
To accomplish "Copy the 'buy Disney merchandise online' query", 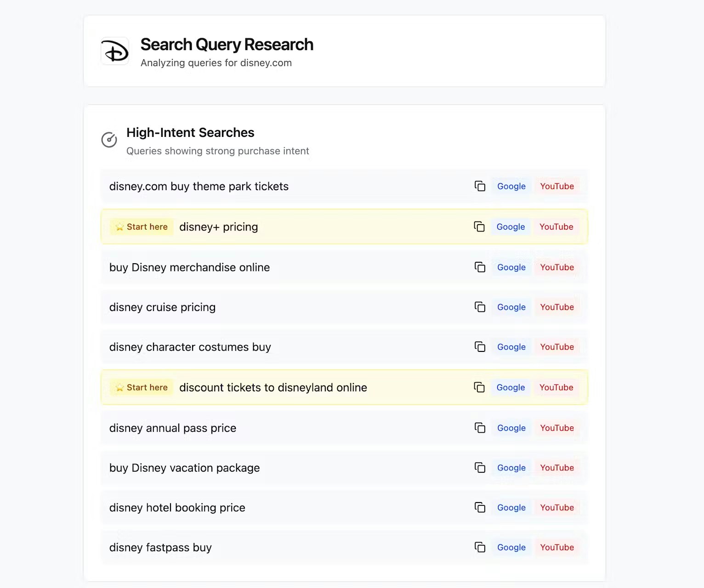I will coord(480,267).
